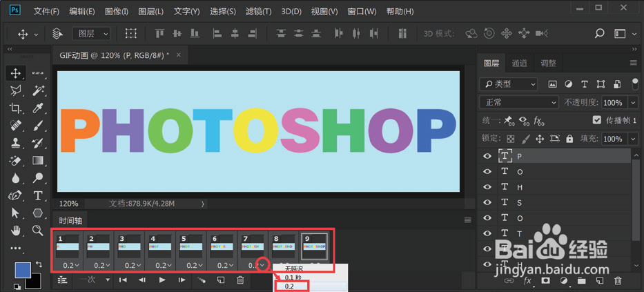Toggle show transform controls in options bar
Image resolution: width=644 pixels, height=292 pixels.
[131, 33]
